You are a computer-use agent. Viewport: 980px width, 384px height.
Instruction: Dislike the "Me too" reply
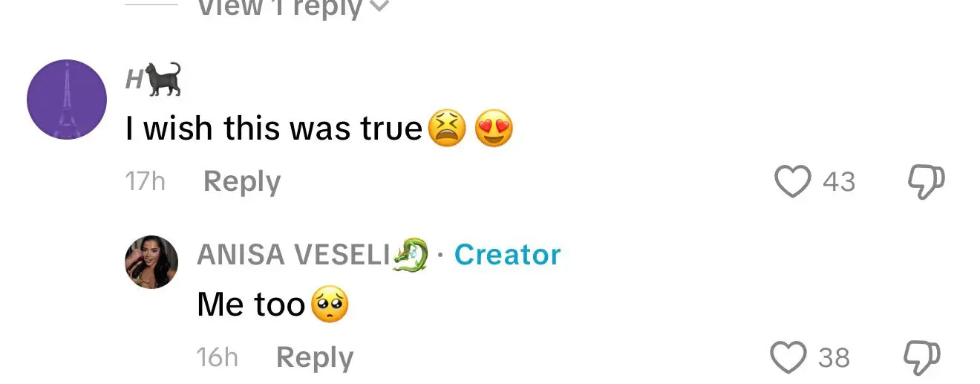(922, 357)
